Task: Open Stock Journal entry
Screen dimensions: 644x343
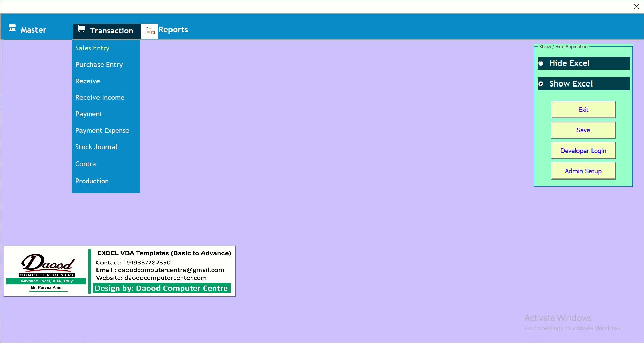Action: pyautogui.click(x=96, y=147)
